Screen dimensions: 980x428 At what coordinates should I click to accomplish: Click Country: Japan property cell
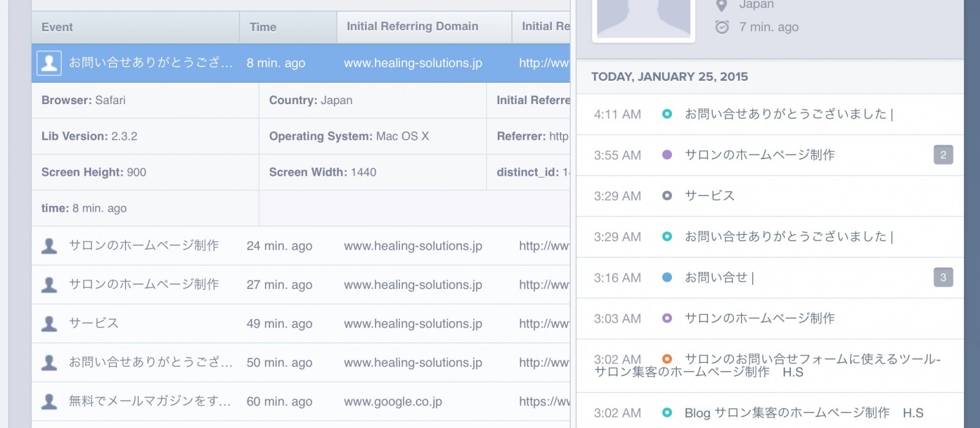click(372, 100)
